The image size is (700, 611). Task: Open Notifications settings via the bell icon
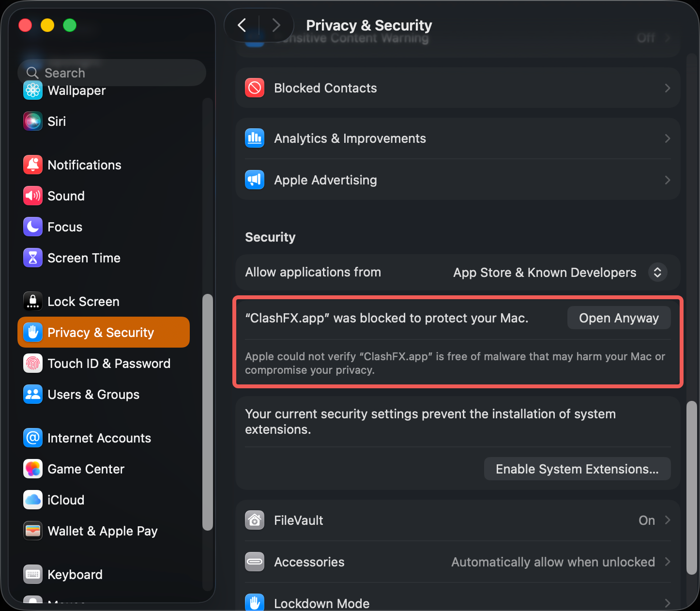pyautogui.click(x=32, y=165)
